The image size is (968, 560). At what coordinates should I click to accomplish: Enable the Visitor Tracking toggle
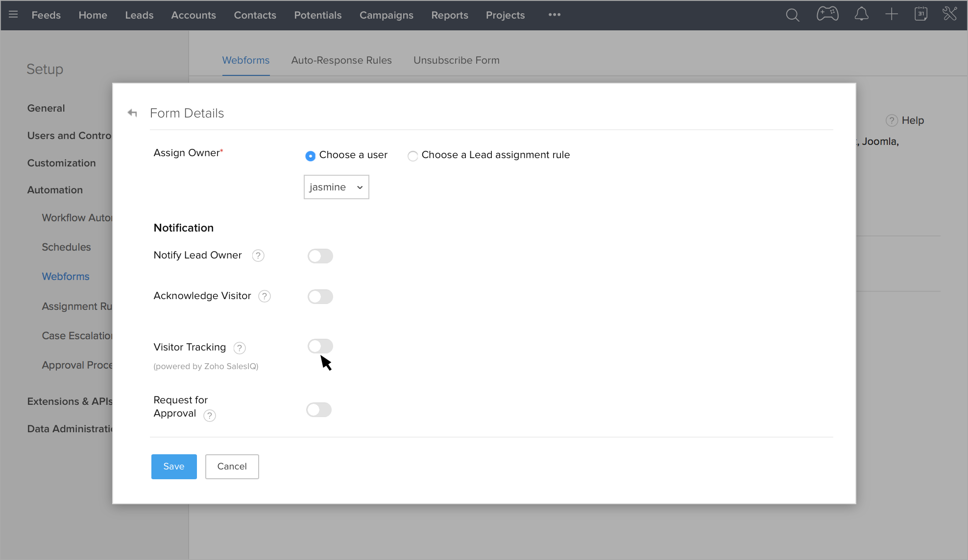click(320, 347)
